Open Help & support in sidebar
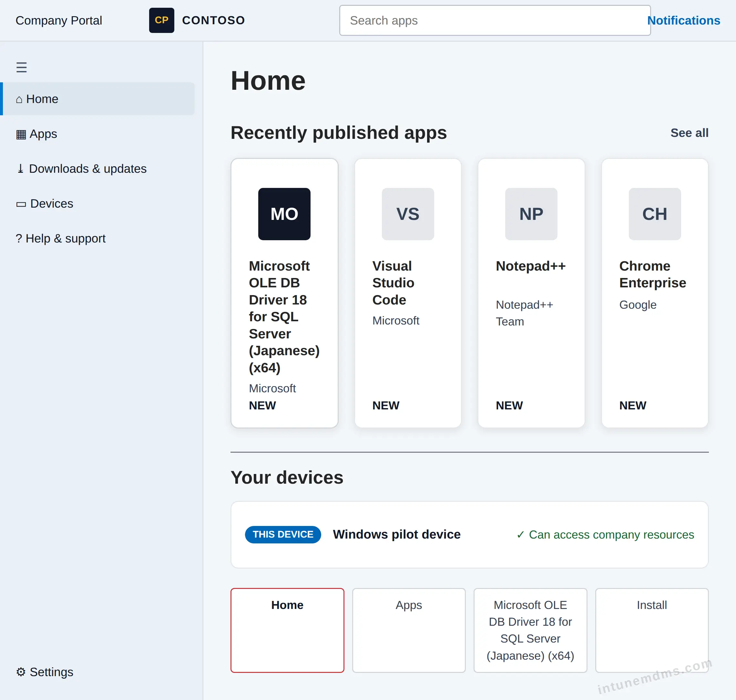Image resolution: width=736 pixels, height=700 pixels. (97, 238)
